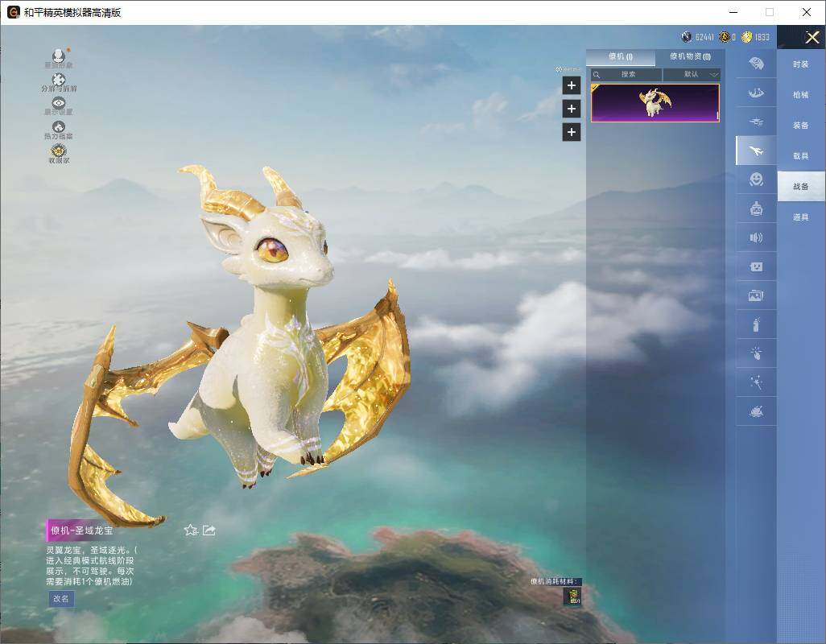Viewport: 826px width, 644px height.
Task: Select the tap effect category icon
Action: (757, 353)
